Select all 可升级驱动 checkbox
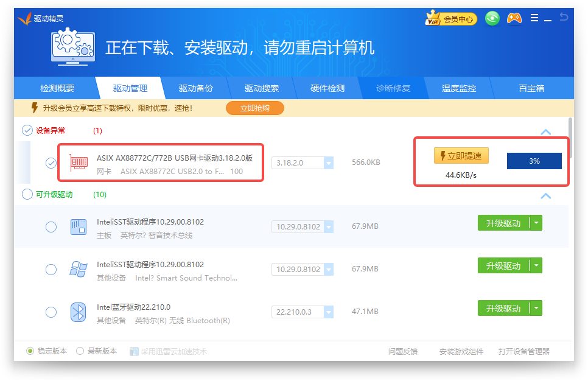This screenshot has width=588, height=381. [27, 195]
